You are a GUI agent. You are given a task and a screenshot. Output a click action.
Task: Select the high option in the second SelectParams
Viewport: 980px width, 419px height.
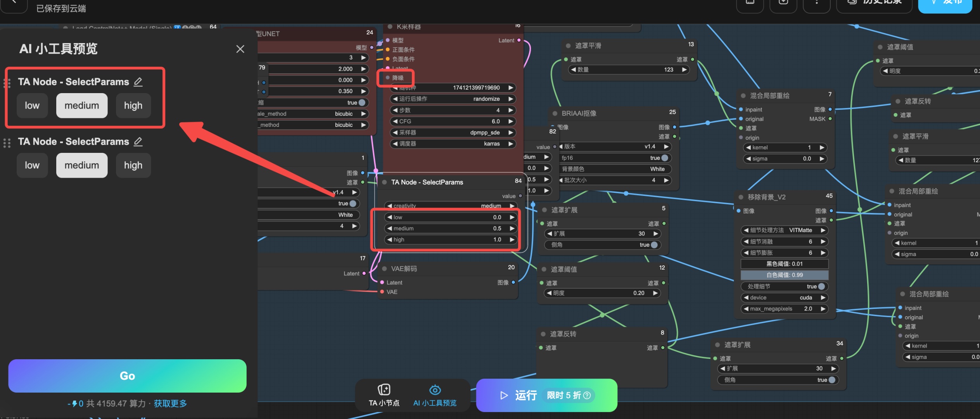tap(133, 165)
